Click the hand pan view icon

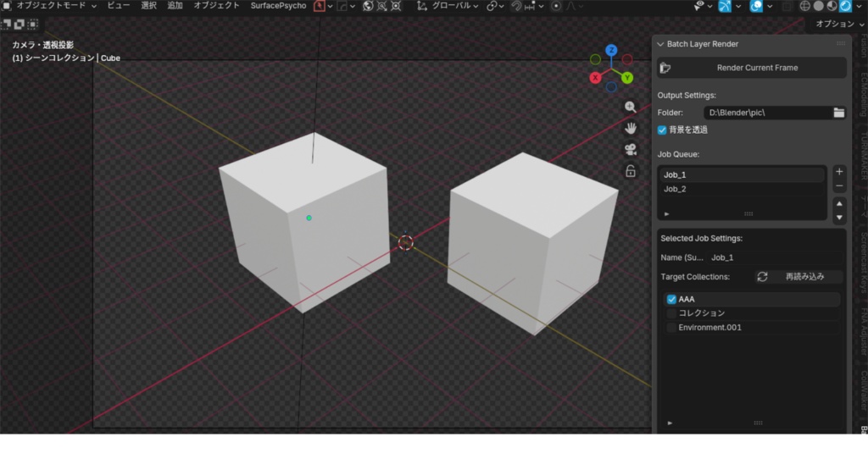point(631,128)
